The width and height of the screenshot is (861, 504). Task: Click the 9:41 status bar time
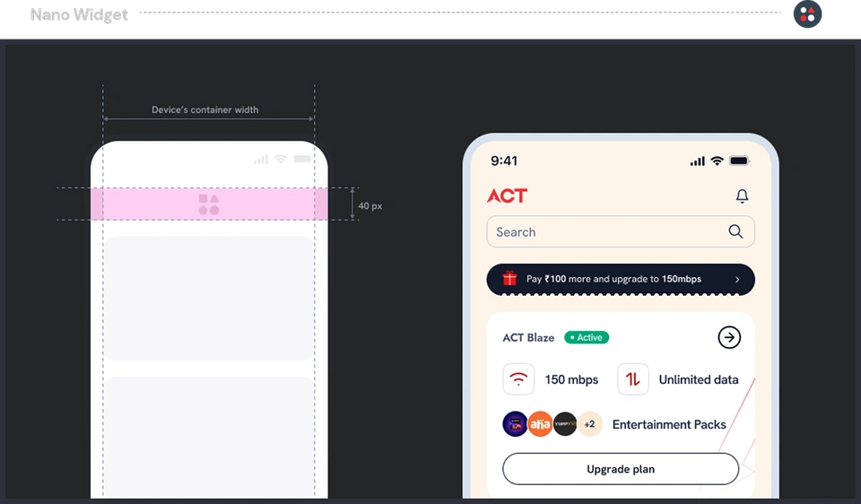click(x=504, y=161)
